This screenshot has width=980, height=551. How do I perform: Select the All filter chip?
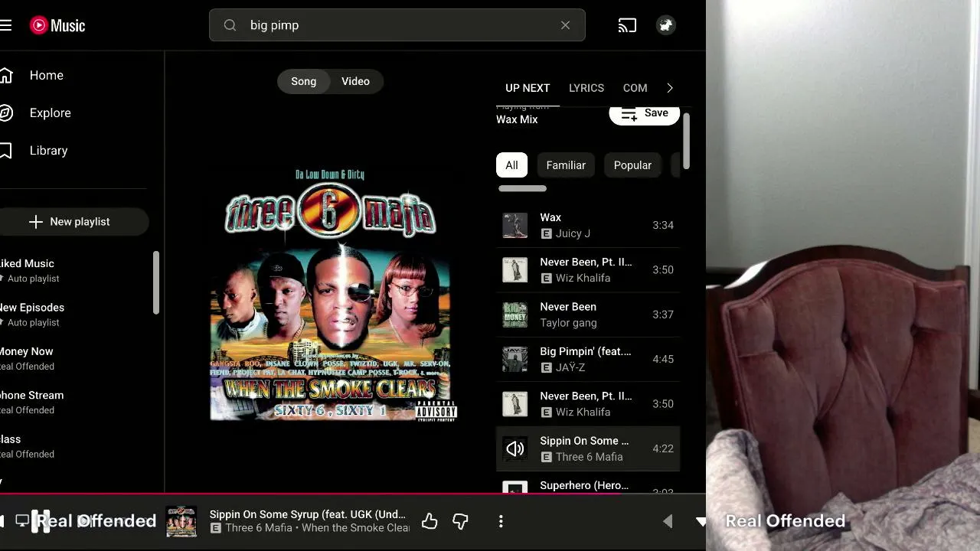tap(511, 165)
